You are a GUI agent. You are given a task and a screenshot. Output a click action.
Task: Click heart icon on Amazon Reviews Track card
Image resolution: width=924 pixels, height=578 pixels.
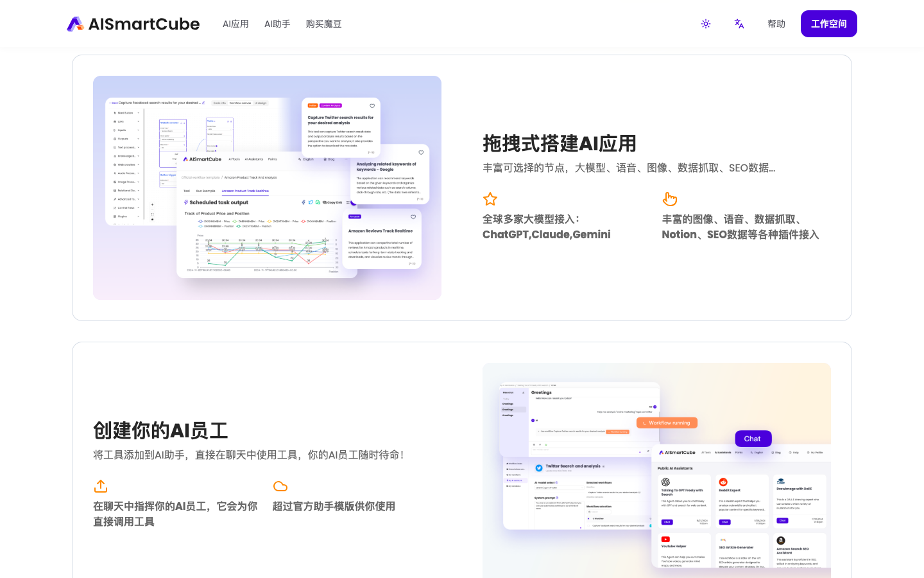pyautogui.click(x=413, y=216)
